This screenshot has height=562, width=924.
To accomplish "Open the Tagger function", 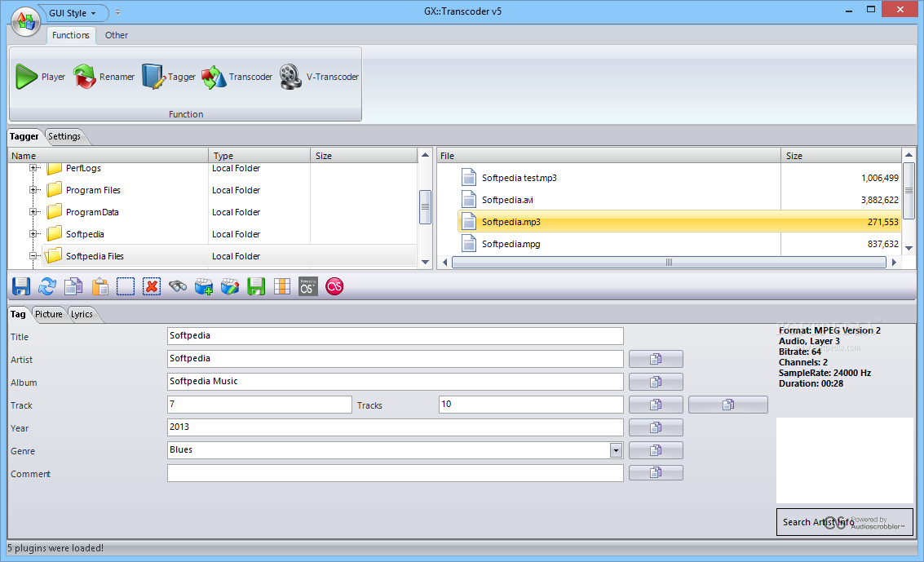I will (x=169, y=77).
